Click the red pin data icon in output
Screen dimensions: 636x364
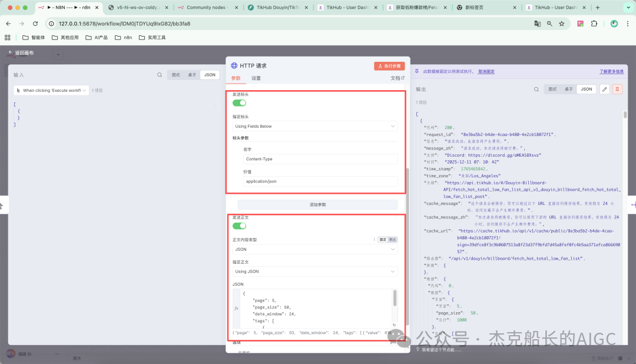point(617,90)
